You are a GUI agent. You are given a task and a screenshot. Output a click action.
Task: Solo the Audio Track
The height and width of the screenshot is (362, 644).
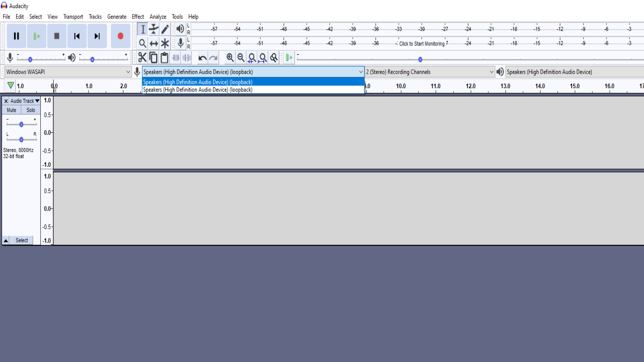(31, 110)
